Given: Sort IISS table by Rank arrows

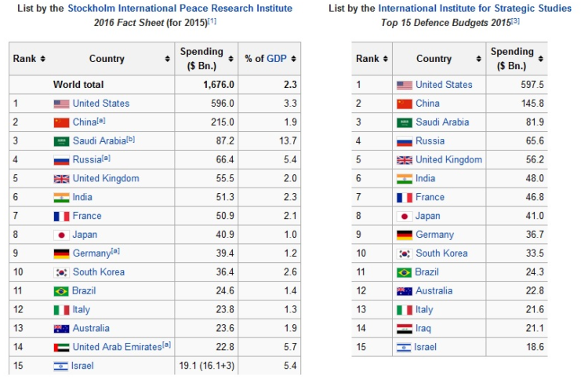Looking at the screenshot, I should coord(385,59).
